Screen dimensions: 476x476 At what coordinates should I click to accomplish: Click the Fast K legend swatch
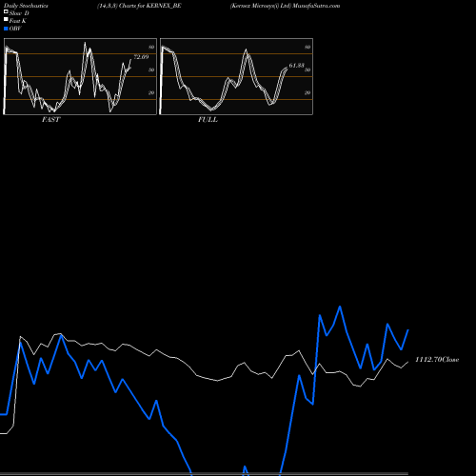(6, 20)
